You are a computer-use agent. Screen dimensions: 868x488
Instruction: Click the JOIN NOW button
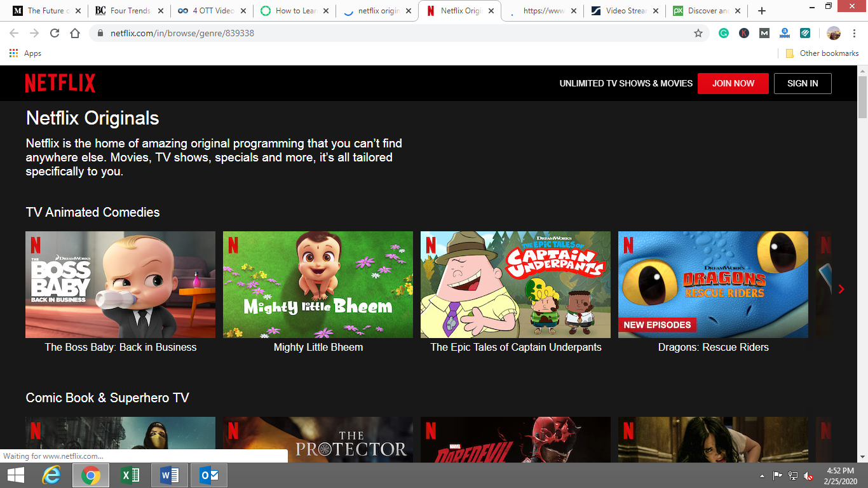733,83
